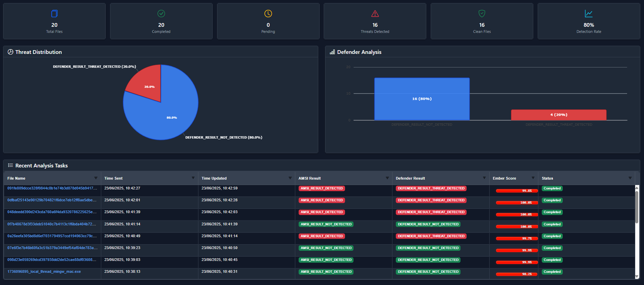Click DEFENDER_RESULT_THREAT_DETECTED badge in 0a26eefa row
The image size is (644, 285).
point(431,236)
